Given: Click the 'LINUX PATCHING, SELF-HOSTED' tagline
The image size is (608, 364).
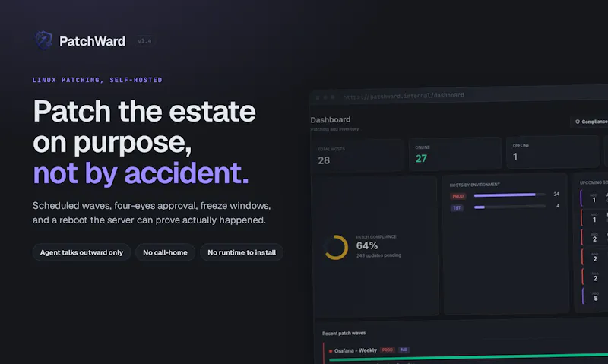Looking at the screenshot, I should point(97,80).
